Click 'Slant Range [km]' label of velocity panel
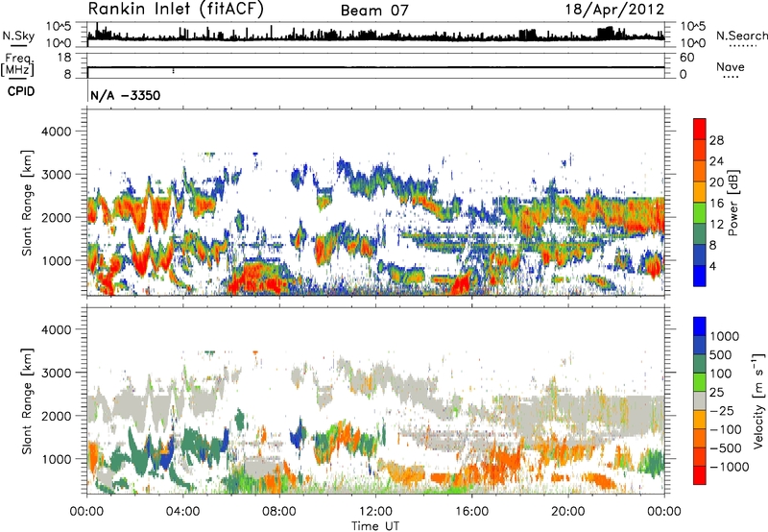The height and width of the screenshot is (532, 768). coord(27,401)
